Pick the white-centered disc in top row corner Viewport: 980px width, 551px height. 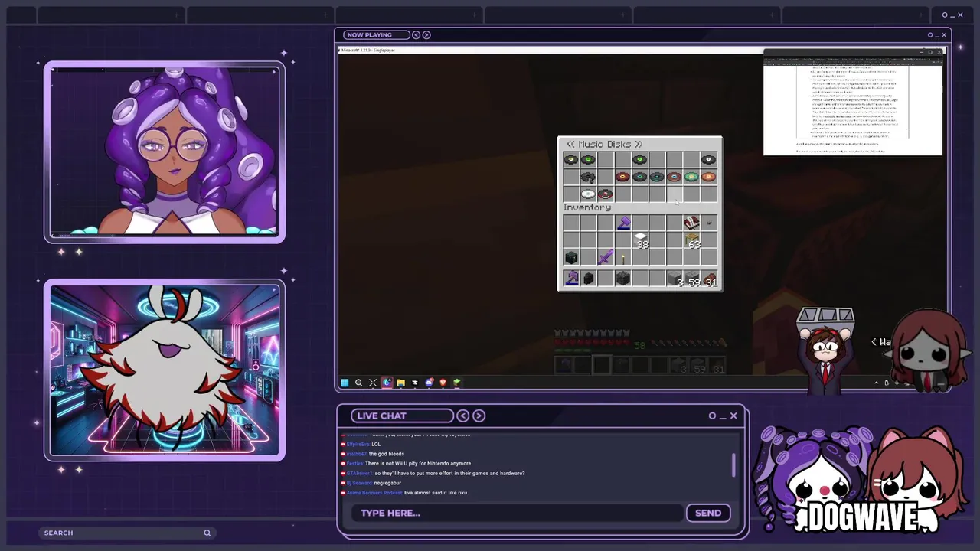coord(709,160)
